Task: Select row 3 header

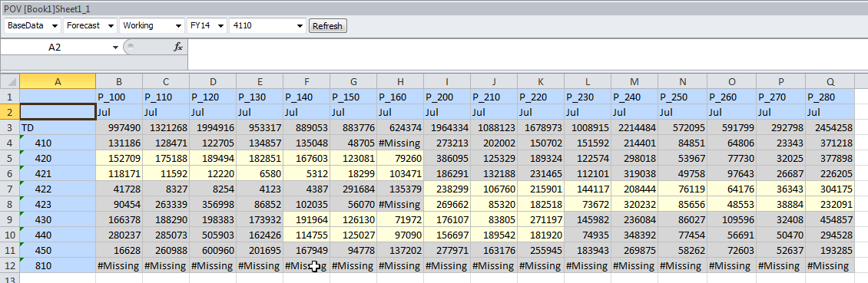Action: click(10, 127)
